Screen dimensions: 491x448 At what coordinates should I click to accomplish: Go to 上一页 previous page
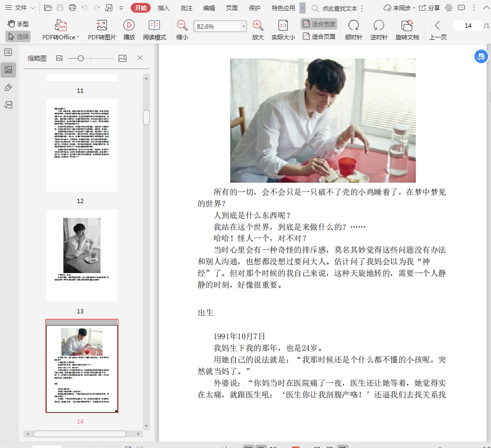point(438,30)
